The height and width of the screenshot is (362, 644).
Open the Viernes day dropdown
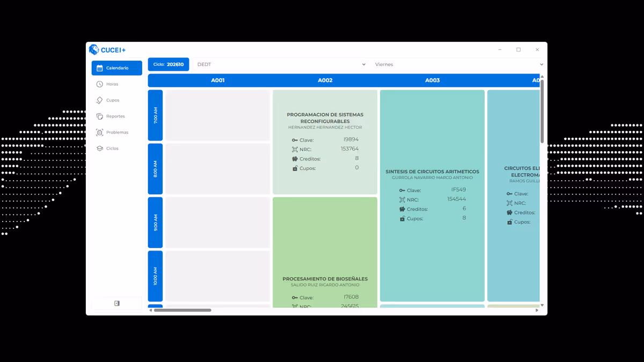459,64
